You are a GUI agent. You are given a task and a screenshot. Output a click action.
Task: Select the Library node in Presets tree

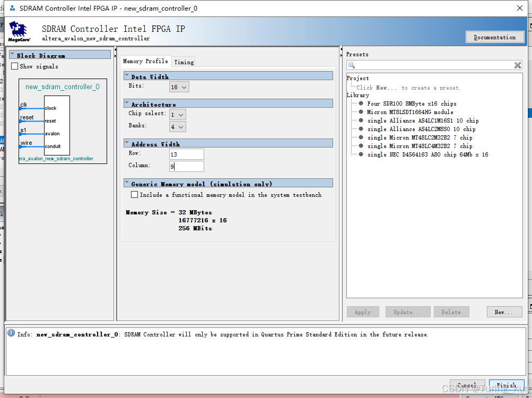click(x=357, y=95)
